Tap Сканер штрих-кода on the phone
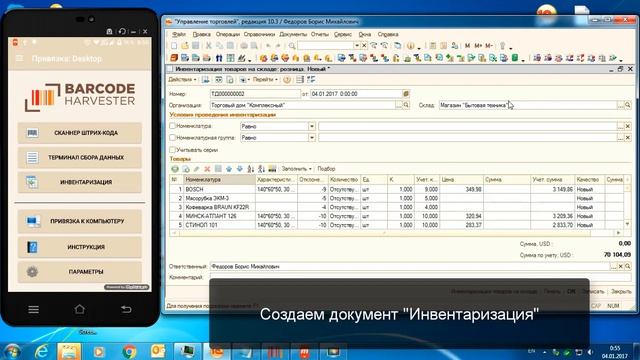The height and width of the screenshot is (360, 640). (80, 133)
